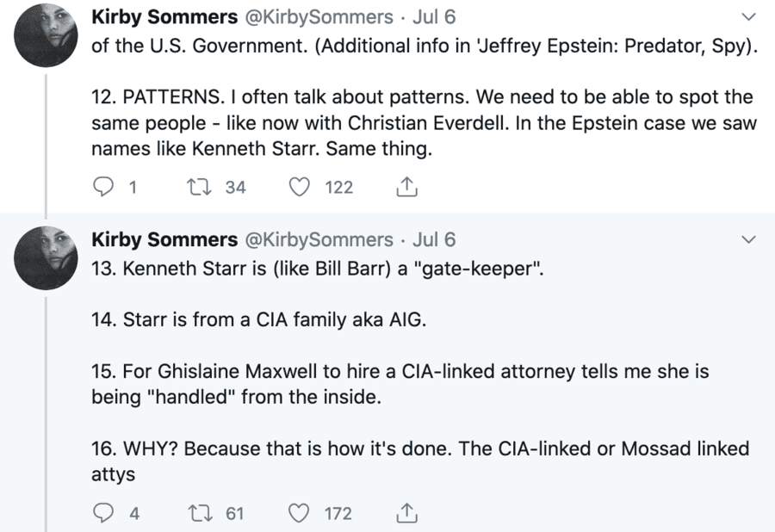Image resolution: width=775 pixels, height=532 pixels.
Task: Click the Kirby Sommers name on second tweet
Action: (x=164, y=239)
